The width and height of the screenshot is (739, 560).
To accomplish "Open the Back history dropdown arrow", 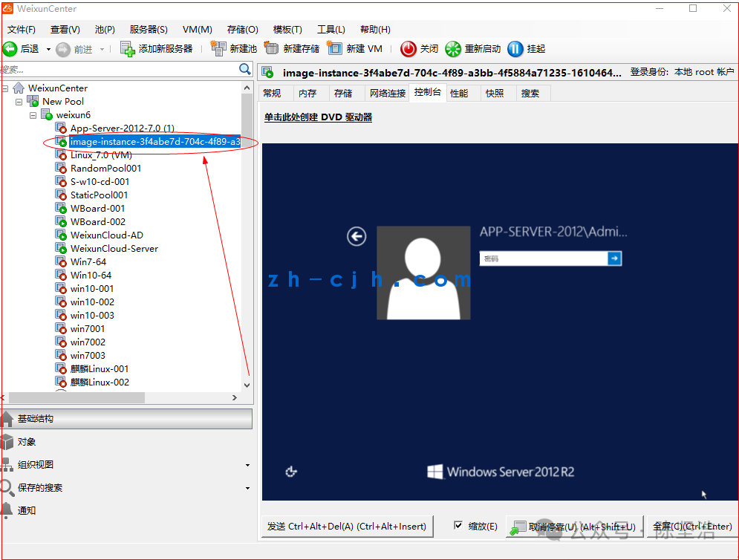I will pyautogui.click(x=48, y=49).
